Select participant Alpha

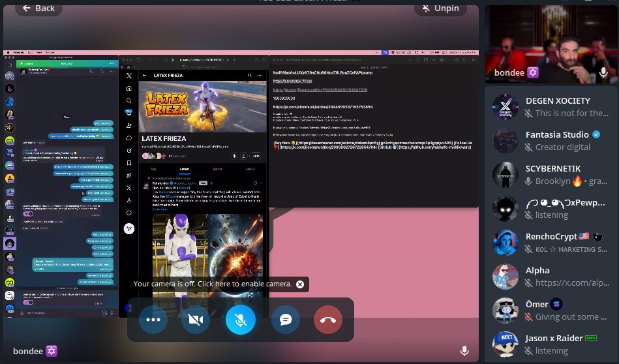coord(551,277)
